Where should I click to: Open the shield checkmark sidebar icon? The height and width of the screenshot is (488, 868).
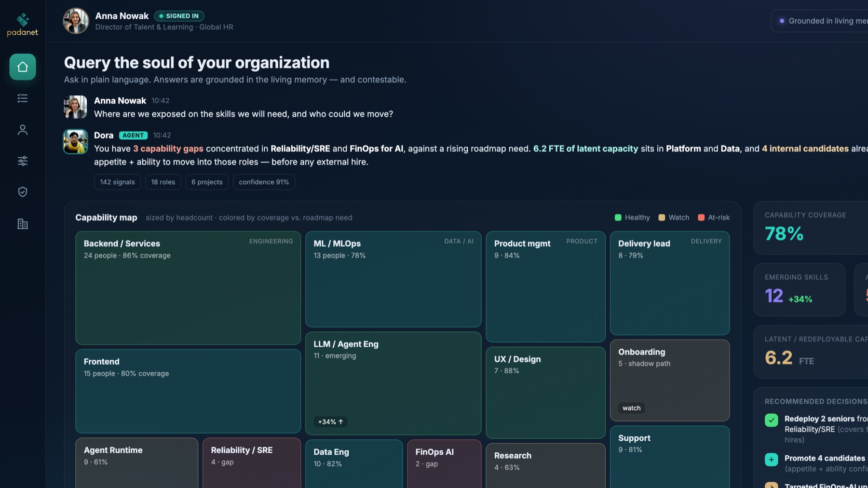(23, 192)
